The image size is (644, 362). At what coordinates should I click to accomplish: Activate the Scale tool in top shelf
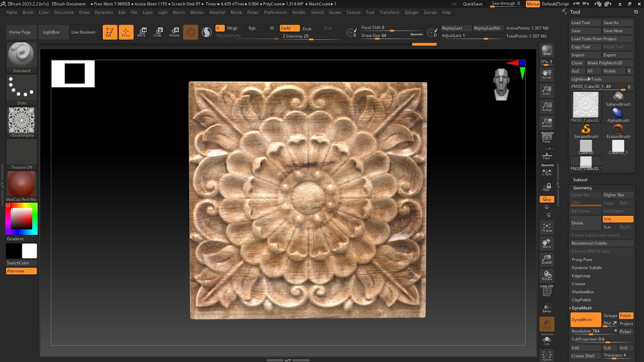coord(158,32)
